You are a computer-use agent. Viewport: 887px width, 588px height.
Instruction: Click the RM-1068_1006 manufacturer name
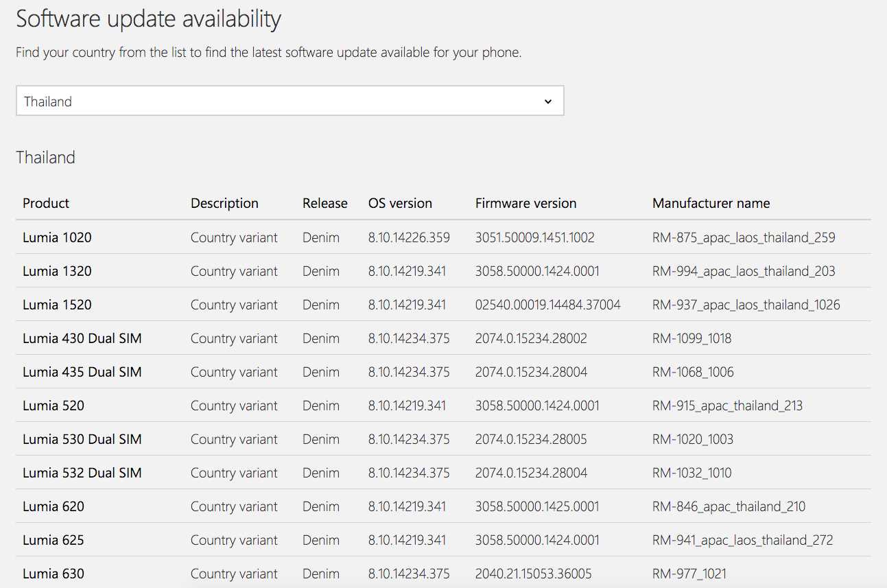click(x=693, y=372)
